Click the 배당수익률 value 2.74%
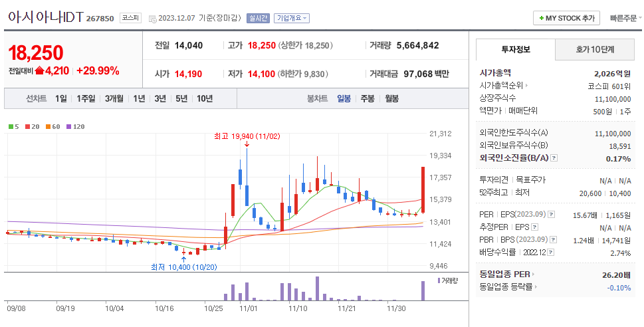Image resolution: width=644 pixels, height=327 pixels. coord(621,253)
